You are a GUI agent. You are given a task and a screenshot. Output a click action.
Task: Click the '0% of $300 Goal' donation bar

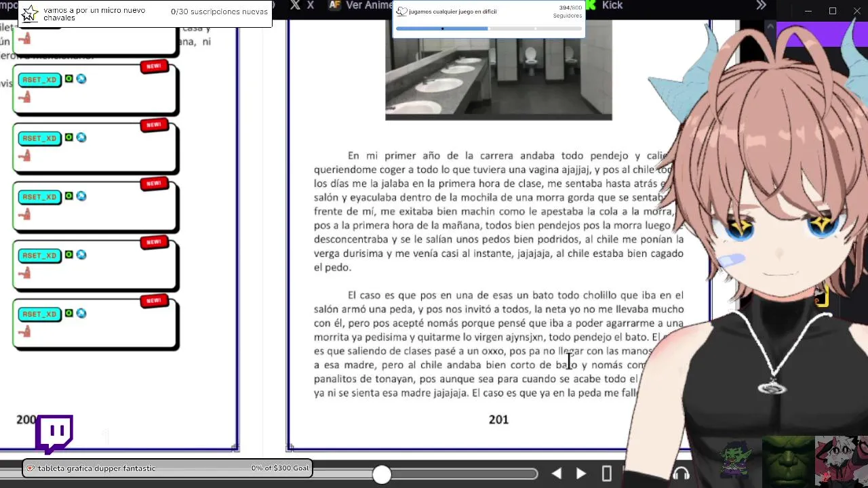(167, 468)
